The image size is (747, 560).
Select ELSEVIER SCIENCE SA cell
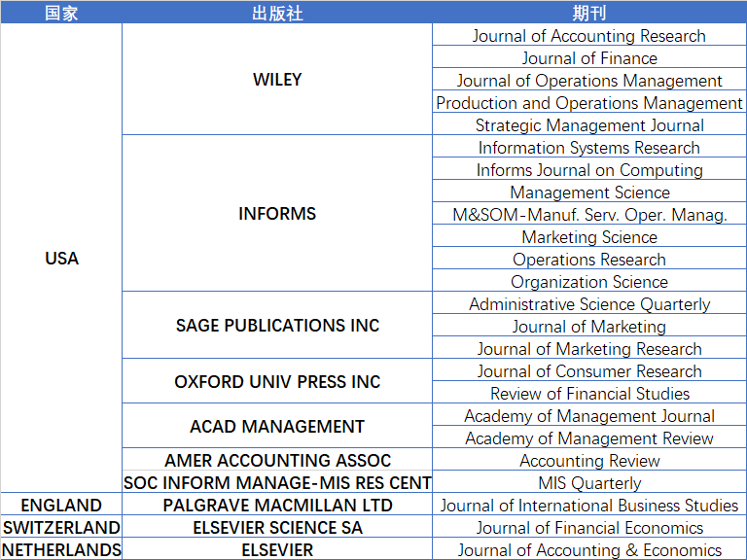(x=277, y=527)
